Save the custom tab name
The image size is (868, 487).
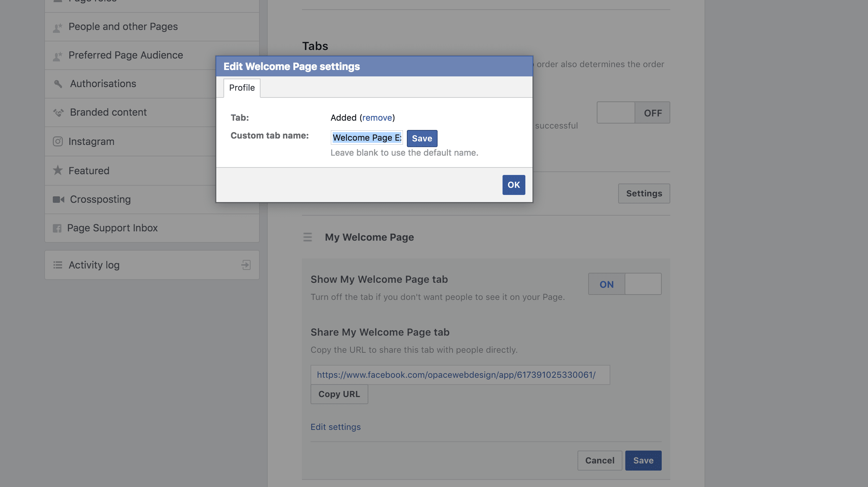(x=422, y=138)
